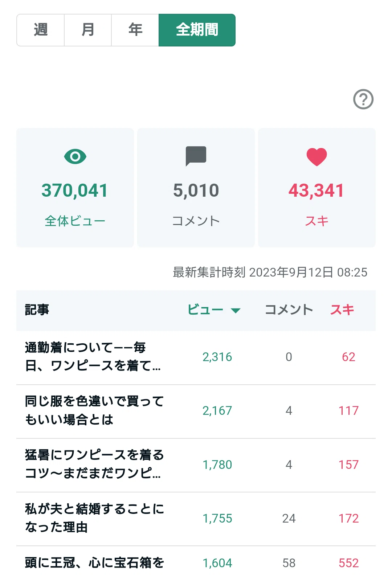Click the 5,010 コメント summary card

[x=196, y=188]
